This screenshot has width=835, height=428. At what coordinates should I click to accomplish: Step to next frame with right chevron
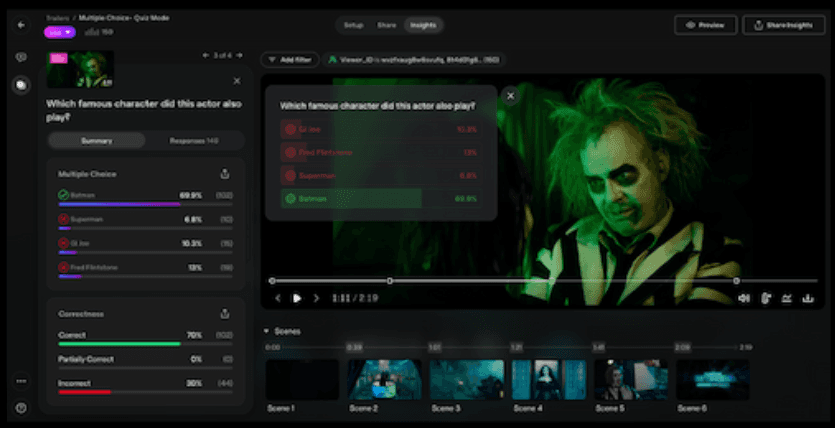coord(316,298)
